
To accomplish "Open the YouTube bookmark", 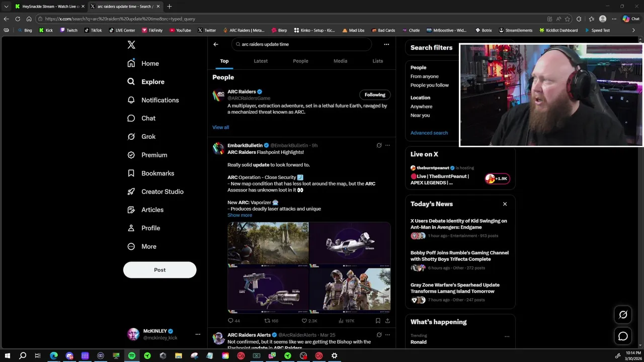I will (x=180, y=30).
